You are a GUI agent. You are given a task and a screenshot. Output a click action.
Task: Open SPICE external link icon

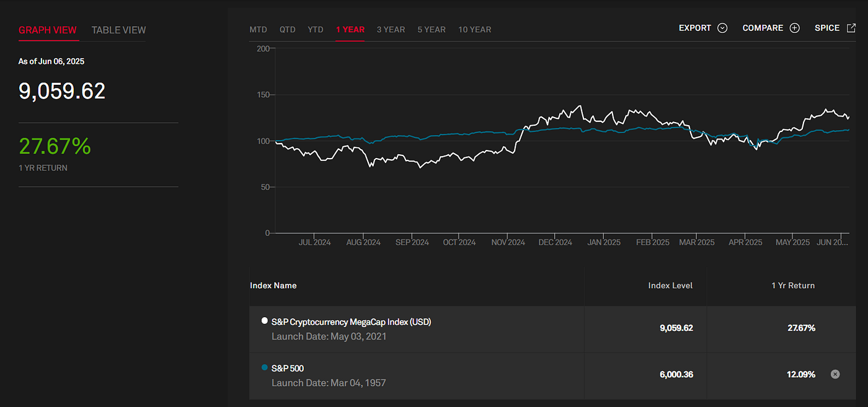pos(851,28)
